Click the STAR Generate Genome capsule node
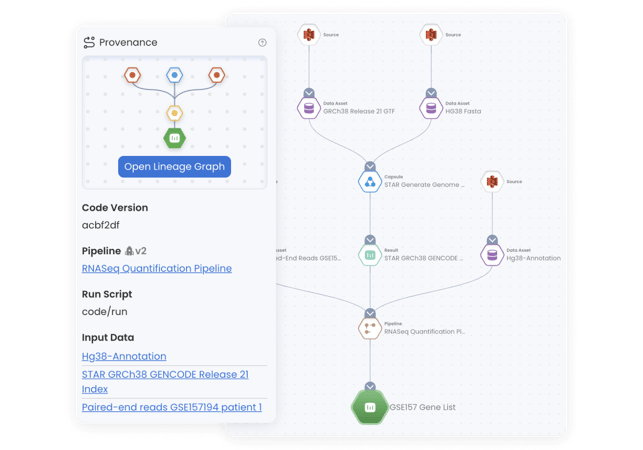 [370, 181]
